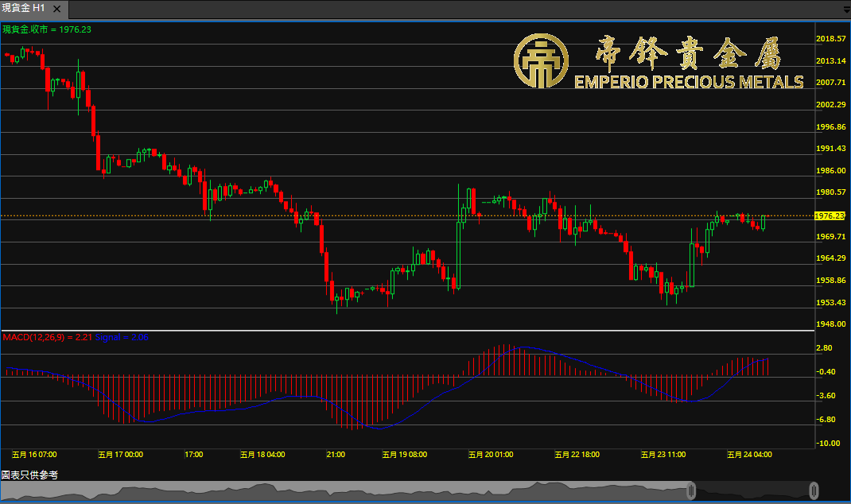The image size is (851, 504).
Task: Grab the right handle of the range navigator
Action: click(814, 490)
